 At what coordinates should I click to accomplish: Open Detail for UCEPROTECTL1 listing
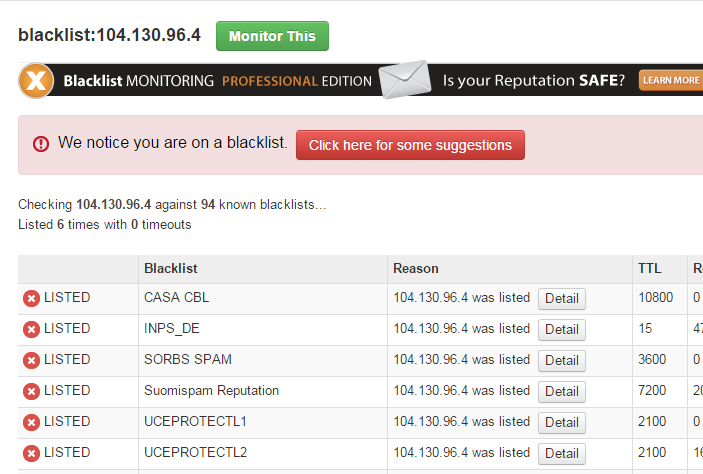pyautogui.click(x=562, y=422)
